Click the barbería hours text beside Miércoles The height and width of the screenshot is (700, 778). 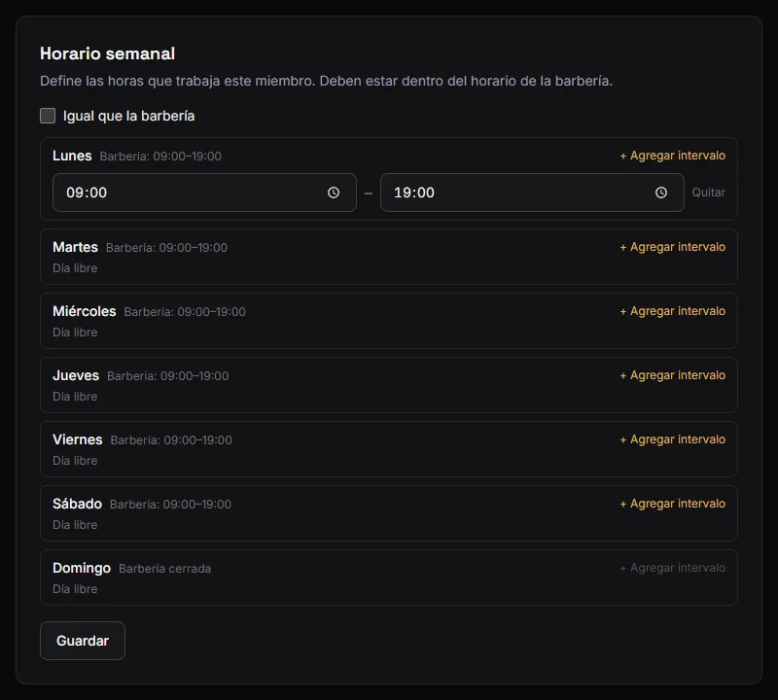(x=185, y=311)
